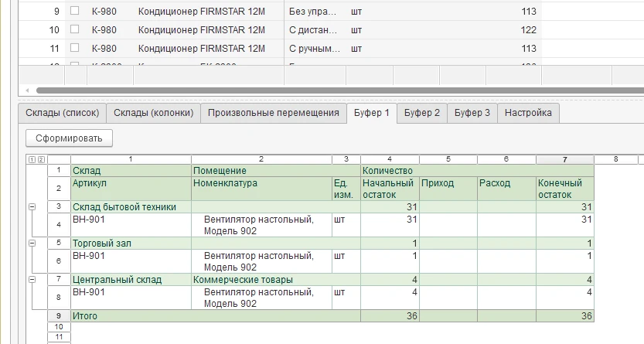This screenshot has width=644, height=344.
Task: Select the Буфер 3 tab
Action: pos(472,113)
